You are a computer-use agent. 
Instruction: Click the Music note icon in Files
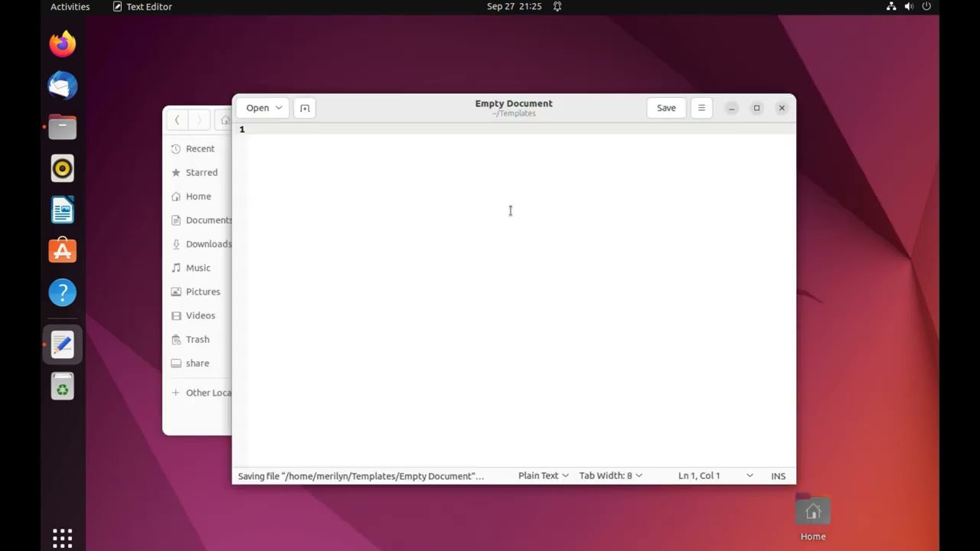coord(176,268)
